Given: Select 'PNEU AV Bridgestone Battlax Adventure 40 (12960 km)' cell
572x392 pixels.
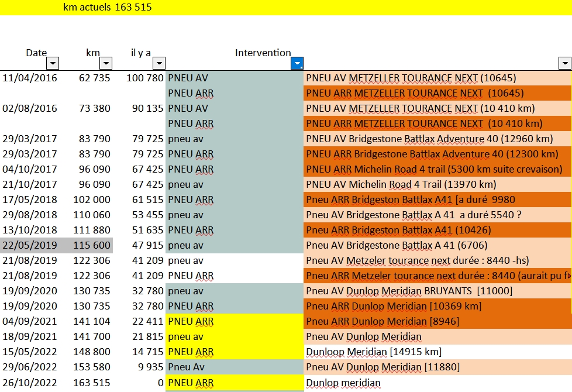Looking at the screenshot, I should click(437, 139).
